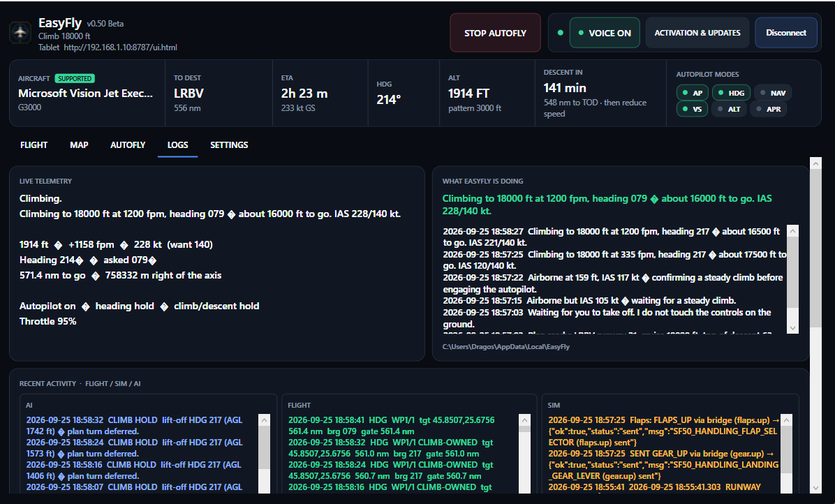
Task: Click the tablet URL http://192.168.1.10:8787/ui.html
Action: click(120, 47)
